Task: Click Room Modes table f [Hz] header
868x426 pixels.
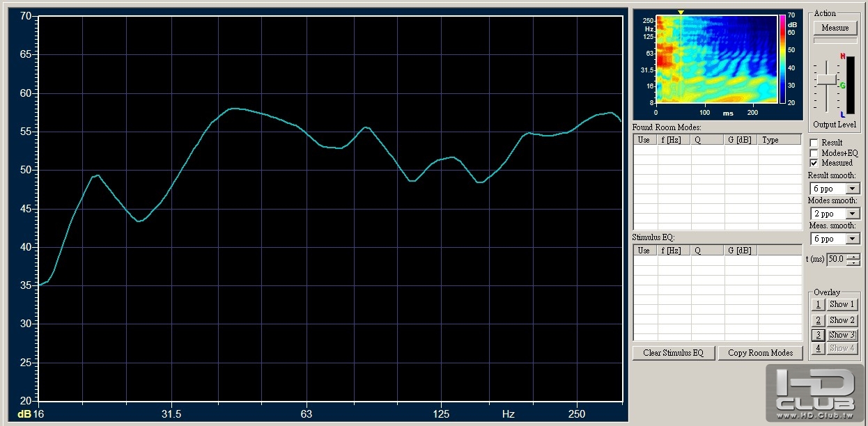Action: click(x=674, y=140)
